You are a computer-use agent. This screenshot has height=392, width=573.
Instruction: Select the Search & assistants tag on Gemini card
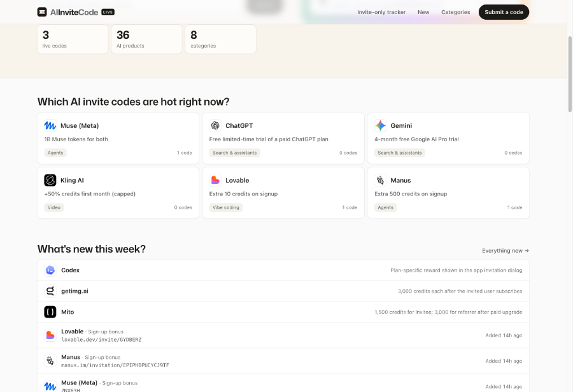pyautogui.click(x=400, y=153)
